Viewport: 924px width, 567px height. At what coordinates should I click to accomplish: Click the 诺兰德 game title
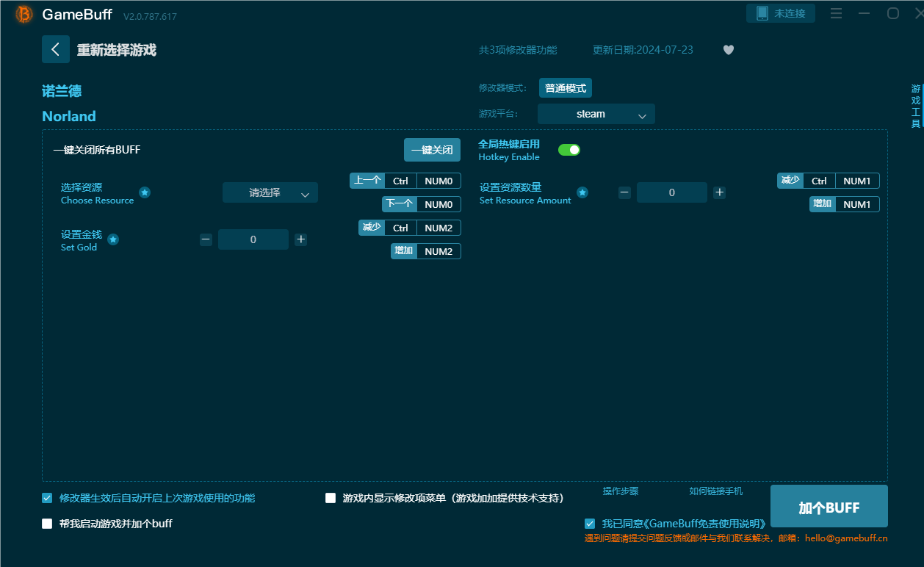tap(62, 91)
